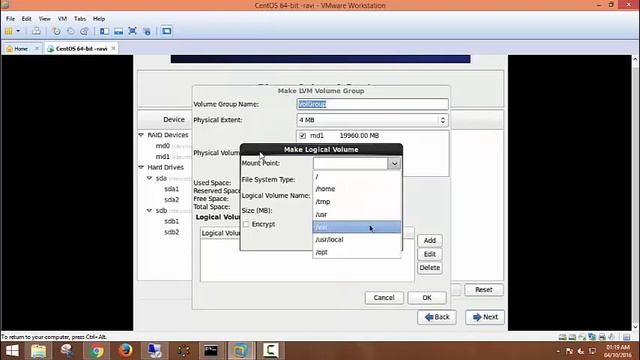Toggle the thumbnail bar toolbar icon
This screenshot has width=640, height=360.
point(118,31)
